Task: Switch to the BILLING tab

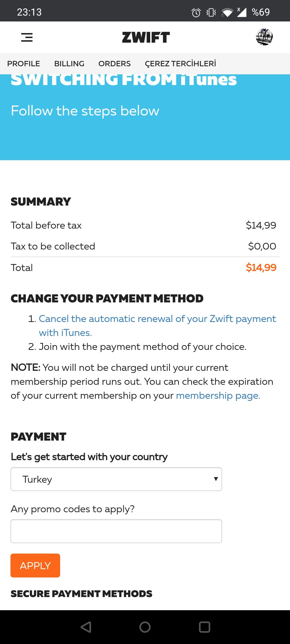Action: tap(69, 64)
